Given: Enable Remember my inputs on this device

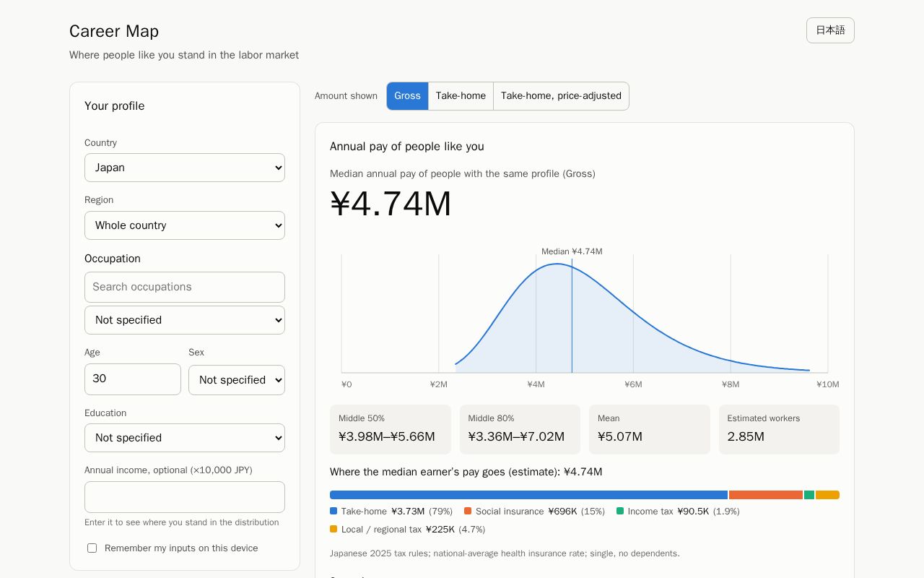Looking at the screenshot, I should point(92,548).
